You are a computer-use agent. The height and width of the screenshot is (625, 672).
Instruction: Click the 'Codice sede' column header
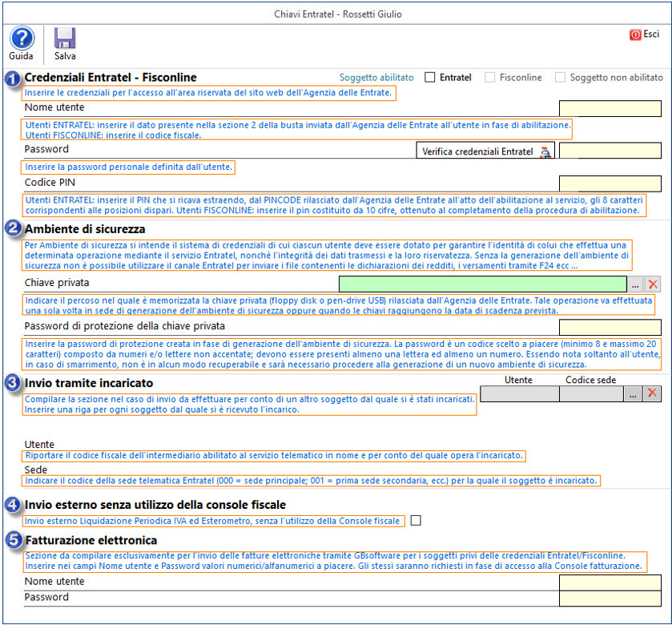click(590, 381)
